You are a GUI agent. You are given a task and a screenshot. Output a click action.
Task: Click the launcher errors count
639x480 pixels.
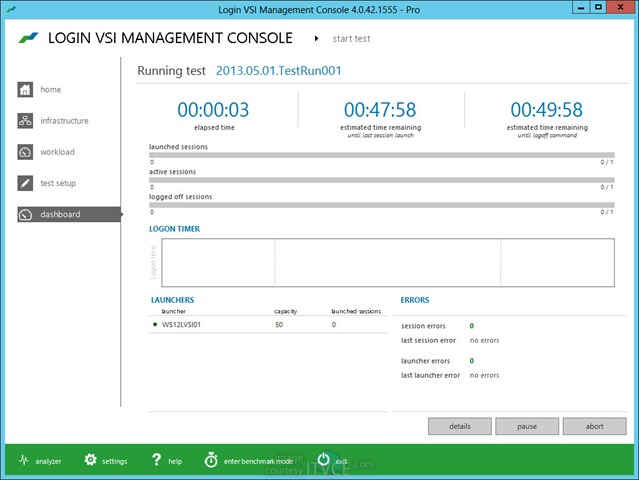click(472, 361)
